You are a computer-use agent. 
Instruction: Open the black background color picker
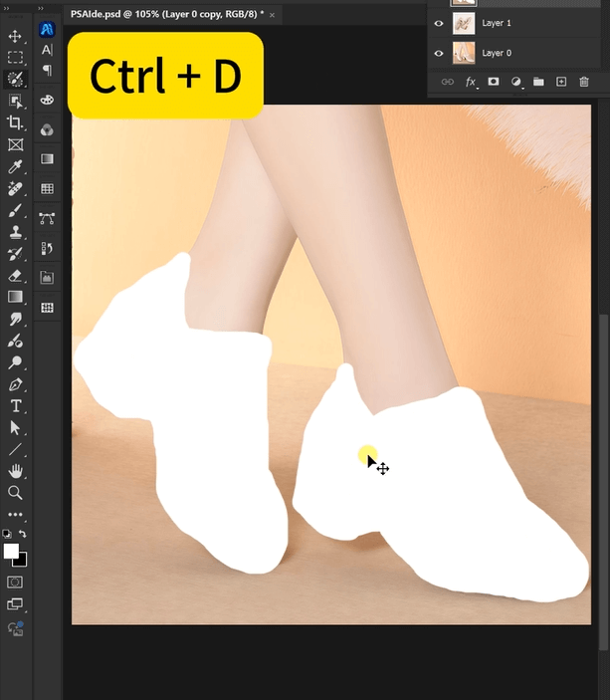coord(22,562)
